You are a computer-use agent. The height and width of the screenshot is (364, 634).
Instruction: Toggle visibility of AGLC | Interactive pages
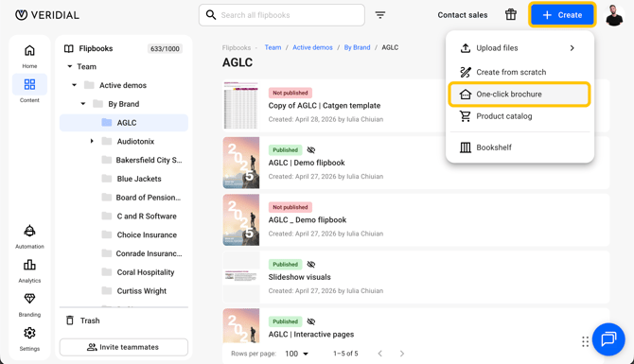[311, 321]
